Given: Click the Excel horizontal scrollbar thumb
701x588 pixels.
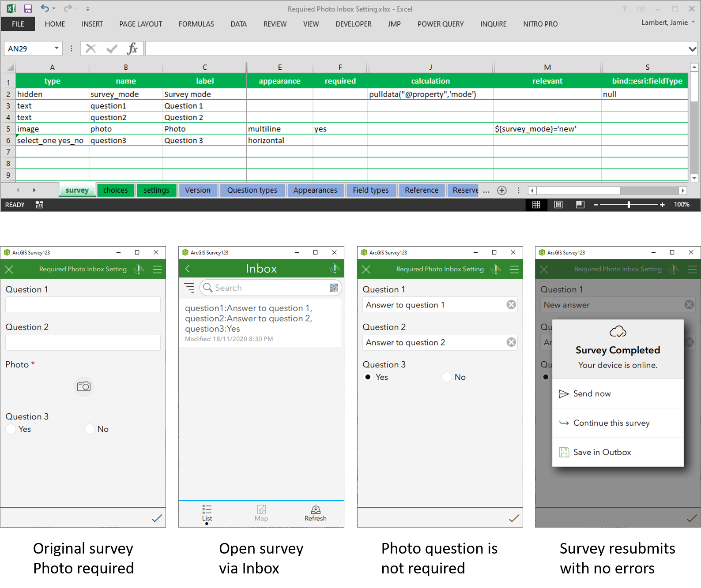Looking at the screenshot, I should [x=578, y=191].
